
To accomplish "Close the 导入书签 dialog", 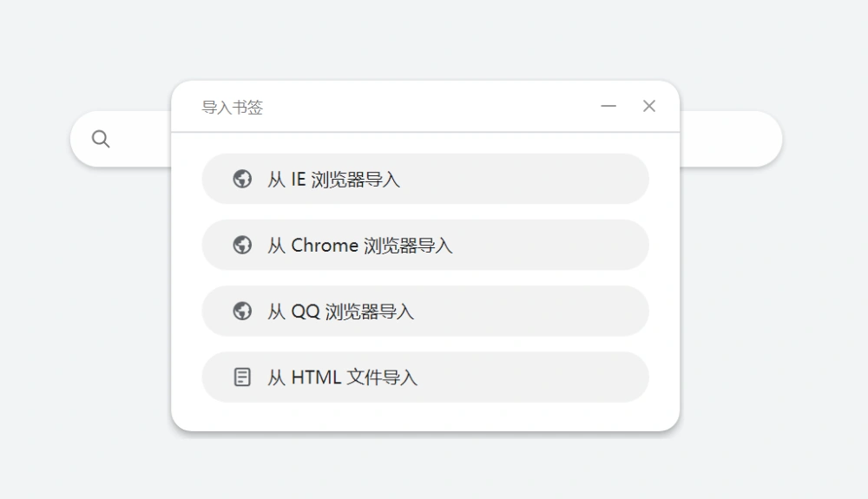I will pos(649,106).
